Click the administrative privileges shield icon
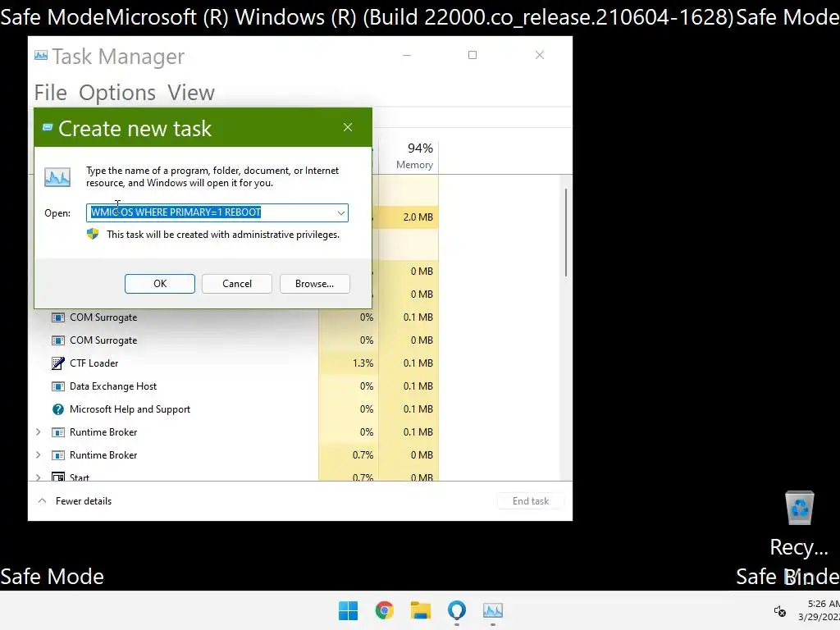Image resolution: width=840 pixels, height=630 pixels. (x=93, y=234)
